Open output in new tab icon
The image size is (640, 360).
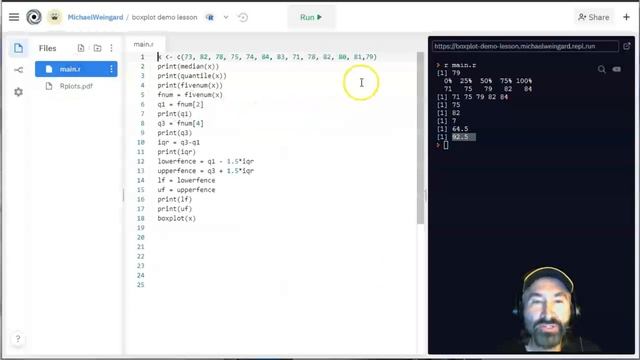pyautogui.click(x=627, y=46)
